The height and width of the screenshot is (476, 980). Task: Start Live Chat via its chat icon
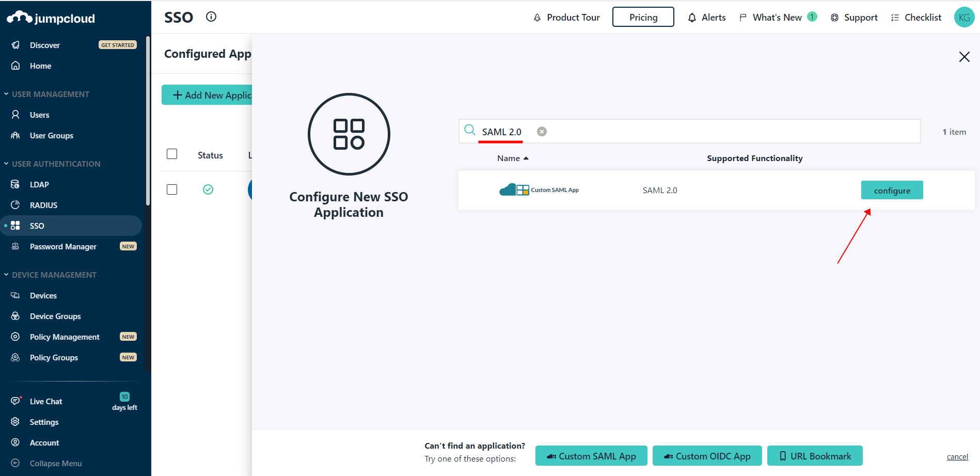[x=16, y=401]
